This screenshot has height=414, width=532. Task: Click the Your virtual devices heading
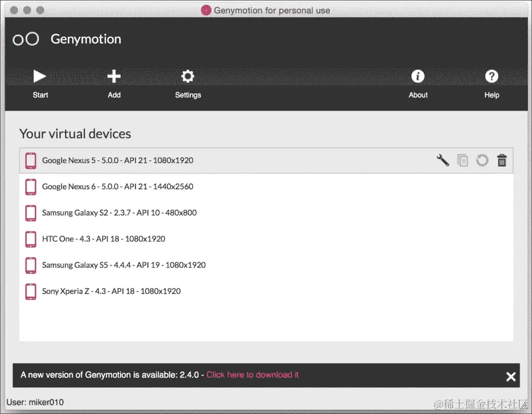[75, 134]
